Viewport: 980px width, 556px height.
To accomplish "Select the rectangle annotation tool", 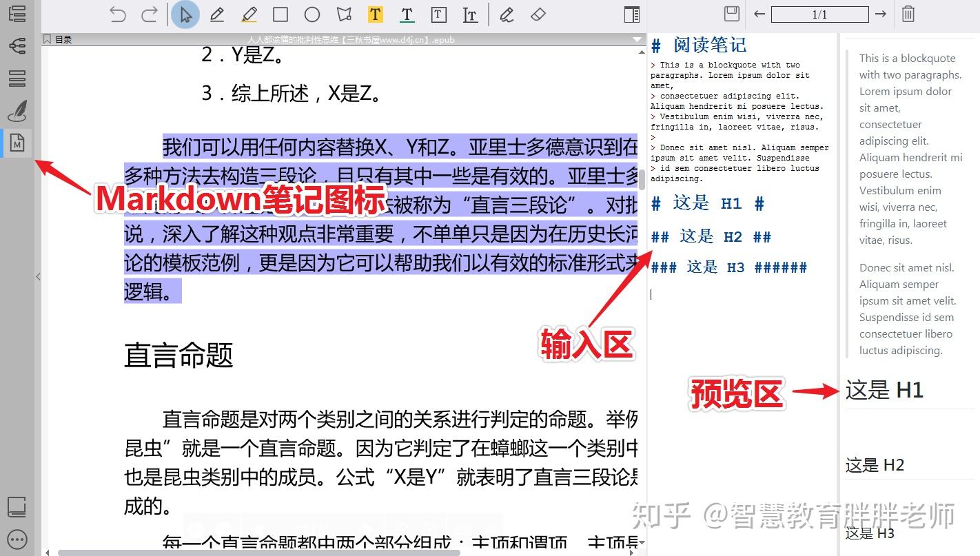I will 280,14.
